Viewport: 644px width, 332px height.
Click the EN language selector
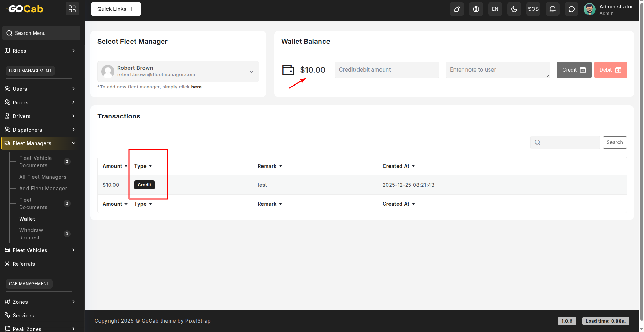(495, 9)
